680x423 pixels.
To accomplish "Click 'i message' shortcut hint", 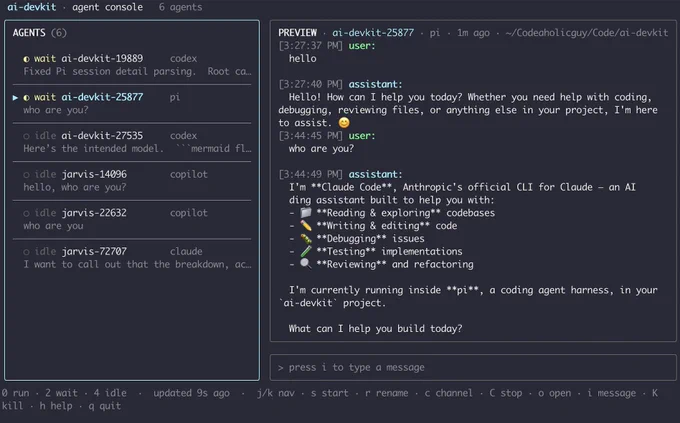I will tap(611, 393).
